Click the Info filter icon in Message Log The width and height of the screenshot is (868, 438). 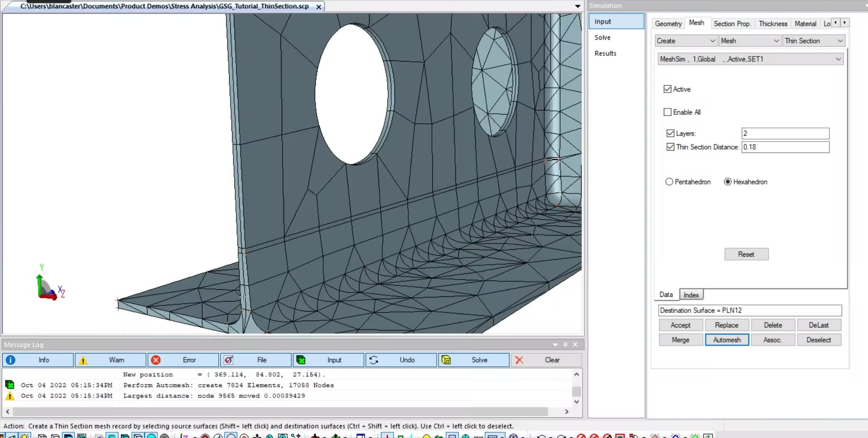click(10, 360)
